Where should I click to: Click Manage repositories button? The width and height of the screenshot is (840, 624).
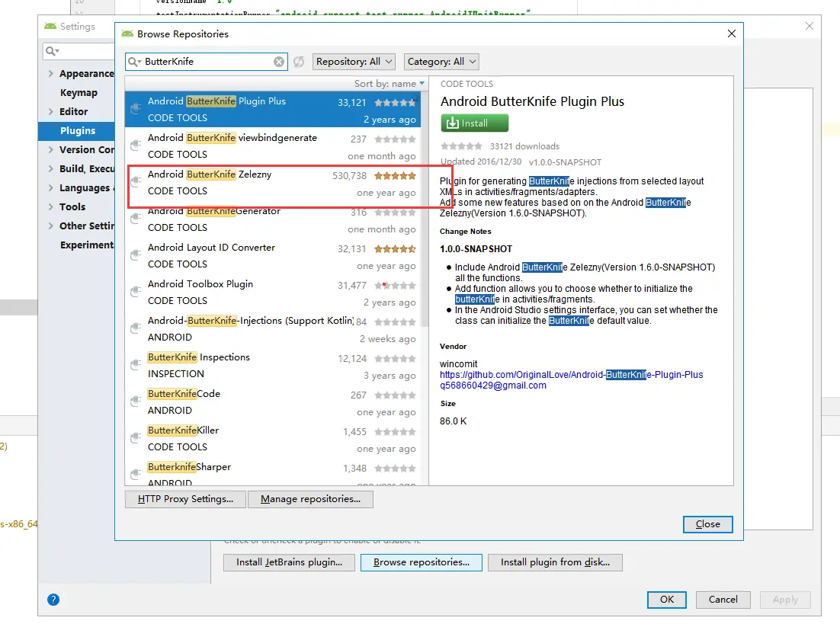pyautogui.click(x=310, y=499)
